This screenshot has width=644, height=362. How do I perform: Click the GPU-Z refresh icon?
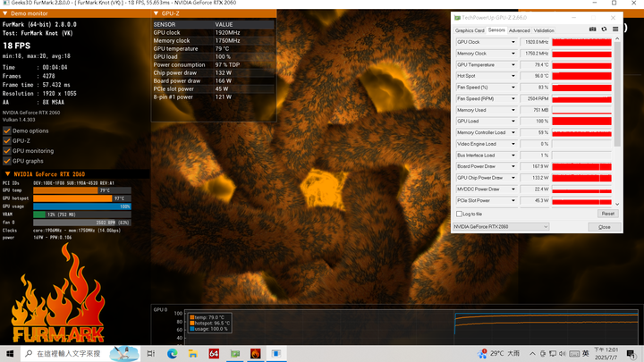pyautogui.click(x=604, y=29)
